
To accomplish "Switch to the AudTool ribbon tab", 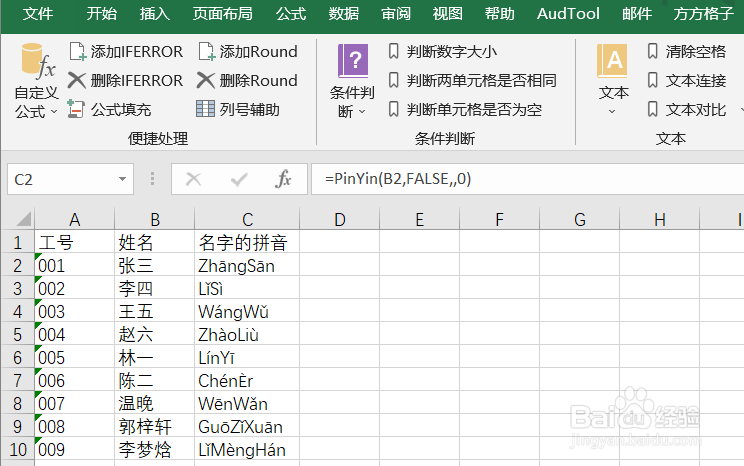I will click(568, 13).
